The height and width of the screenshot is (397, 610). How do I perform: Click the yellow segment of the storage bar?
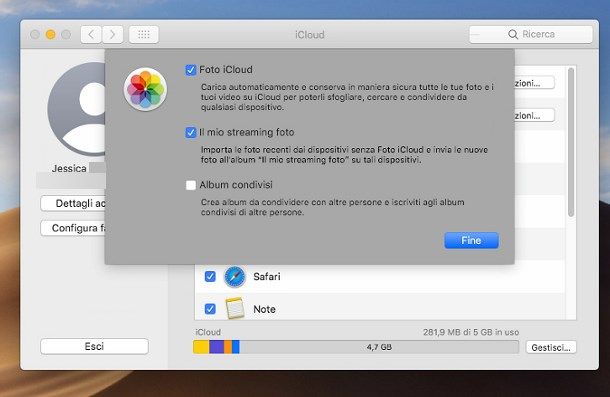(x=201, y=347)
